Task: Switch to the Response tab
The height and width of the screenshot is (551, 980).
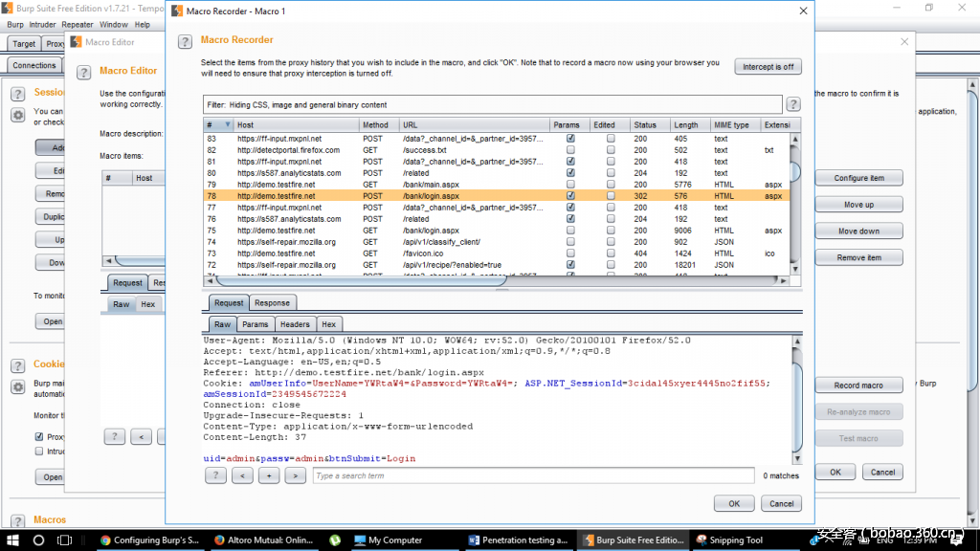Action: 272,303
